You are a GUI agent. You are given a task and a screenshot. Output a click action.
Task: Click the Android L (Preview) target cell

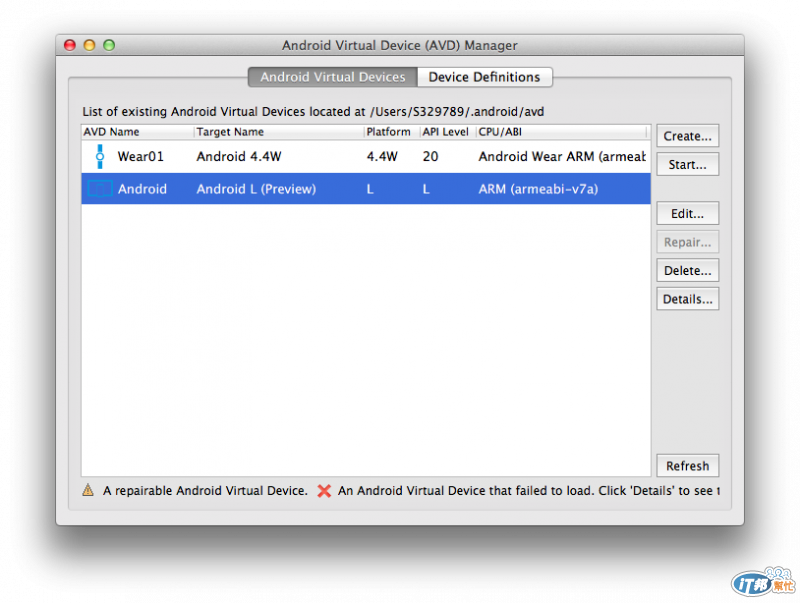tap(256, 189)
